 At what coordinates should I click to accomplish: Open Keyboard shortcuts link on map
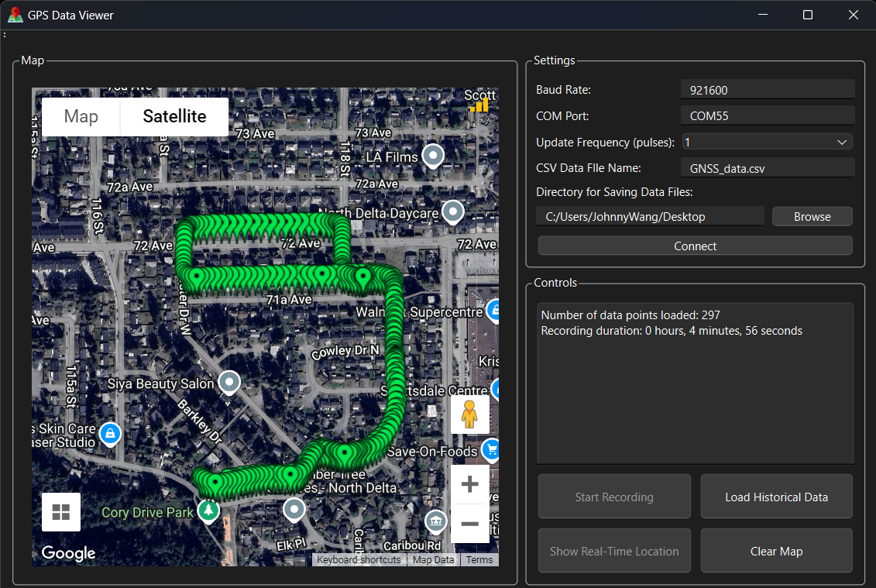tap(359, 559)
